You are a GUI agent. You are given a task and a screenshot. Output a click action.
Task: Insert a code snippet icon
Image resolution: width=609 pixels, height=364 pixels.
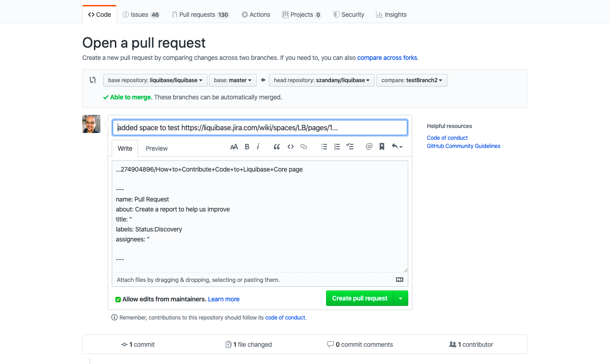point(290,146)
